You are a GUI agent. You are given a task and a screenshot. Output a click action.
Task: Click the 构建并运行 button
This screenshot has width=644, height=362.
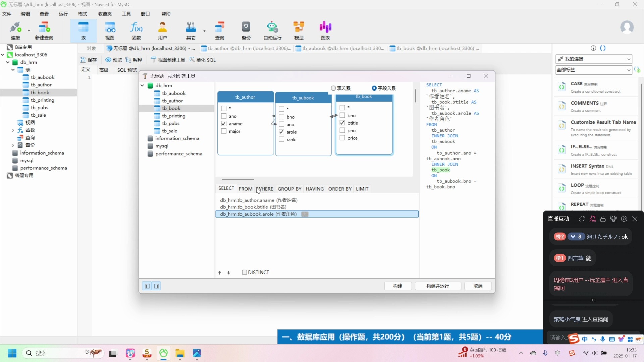(x=437, y=286)
